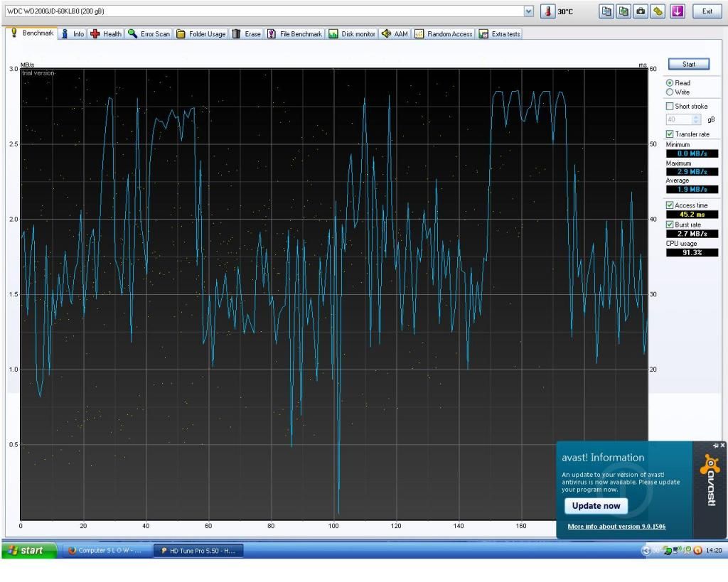This screenshot has width=728, height=582.
Task: Close the avast! Information popup
Action: point(723,446)
